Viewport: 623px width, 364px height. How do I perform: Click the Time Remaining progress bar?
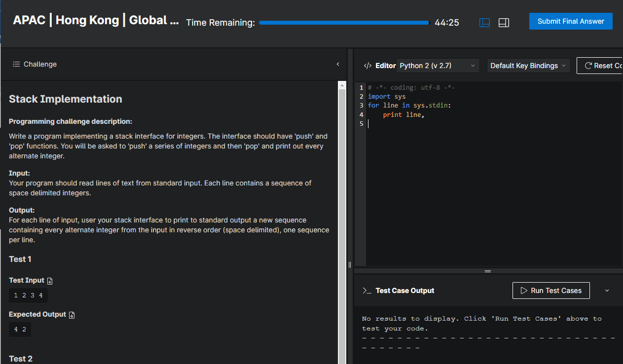(x=344, y=23)
